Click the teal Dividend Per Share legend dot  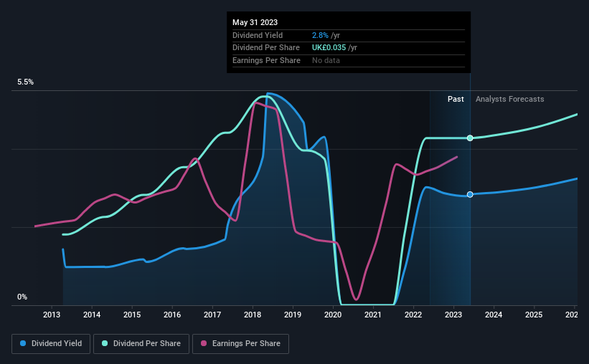coord(105,343)
